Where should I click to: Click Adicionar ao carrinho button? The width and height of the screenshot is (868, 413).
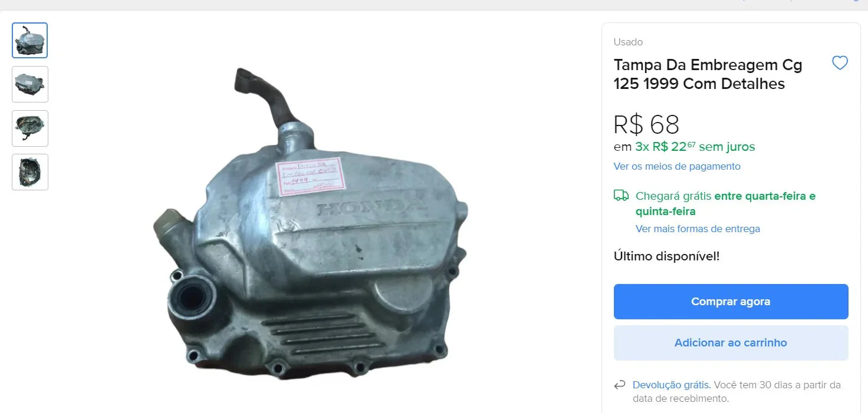(731, 343)
